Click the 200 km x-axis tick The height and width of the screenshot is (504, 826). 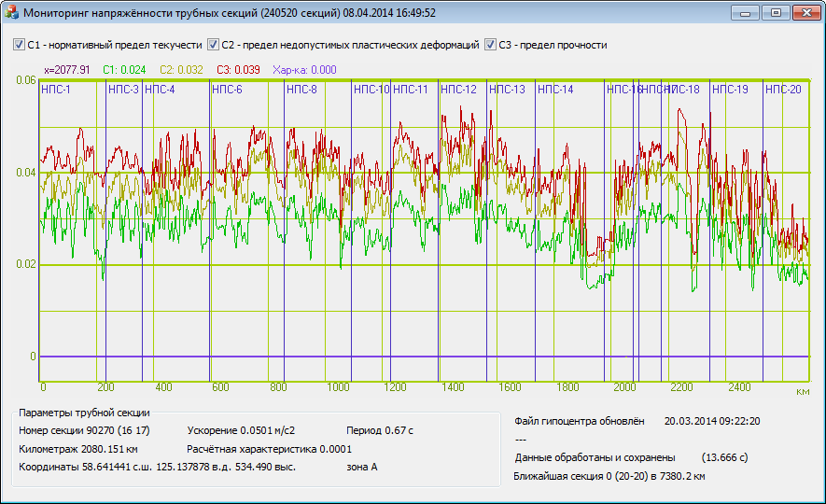point(105,387)
